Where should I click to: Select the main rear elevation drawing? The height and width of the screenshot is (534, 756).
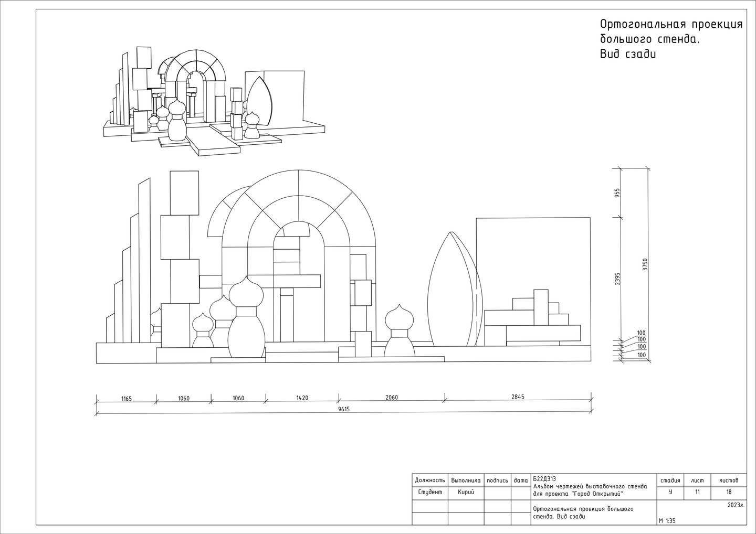coord(344,266)
